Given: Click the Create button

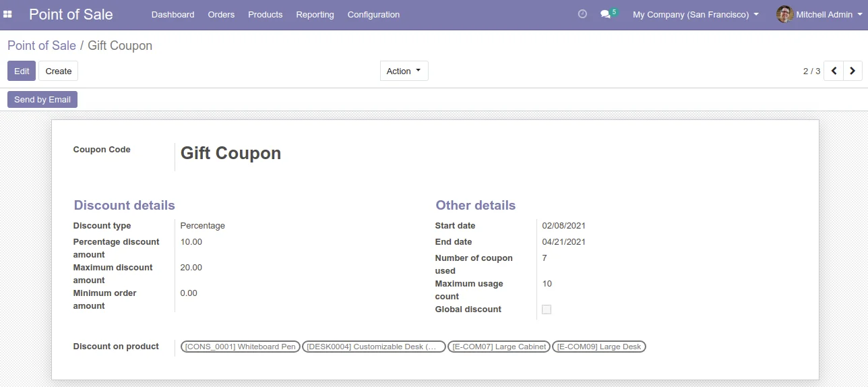Looking at the screenshot, I should pos(59,71).
